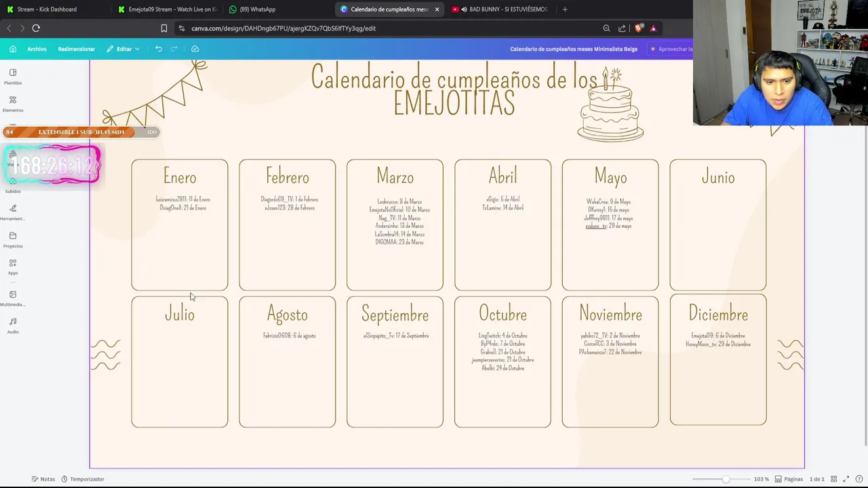Open the Plantillas panel in sidebar

[13, 76]
